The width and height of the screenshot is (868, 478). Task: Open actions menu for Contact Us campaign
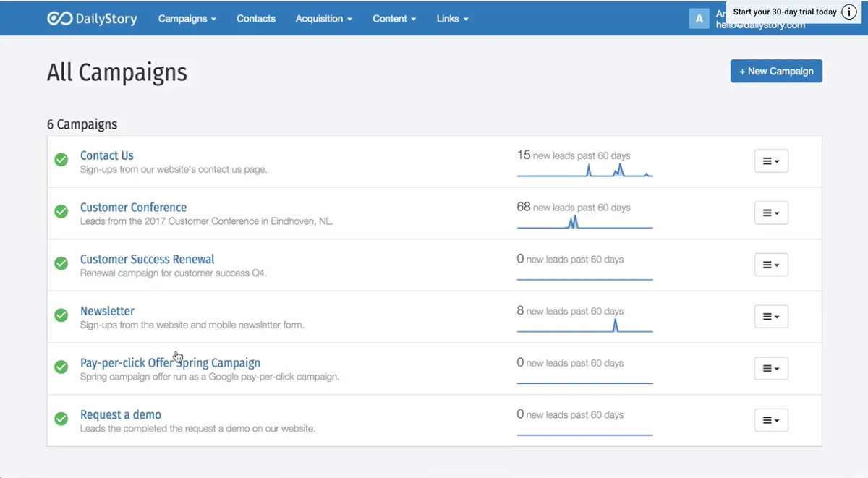coord(771,161)
